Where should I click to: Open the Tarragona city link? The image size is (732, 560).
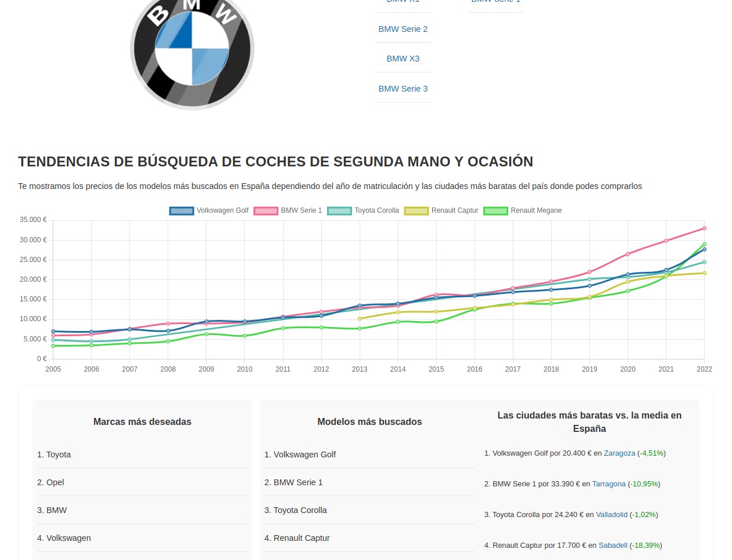(608, 484)
